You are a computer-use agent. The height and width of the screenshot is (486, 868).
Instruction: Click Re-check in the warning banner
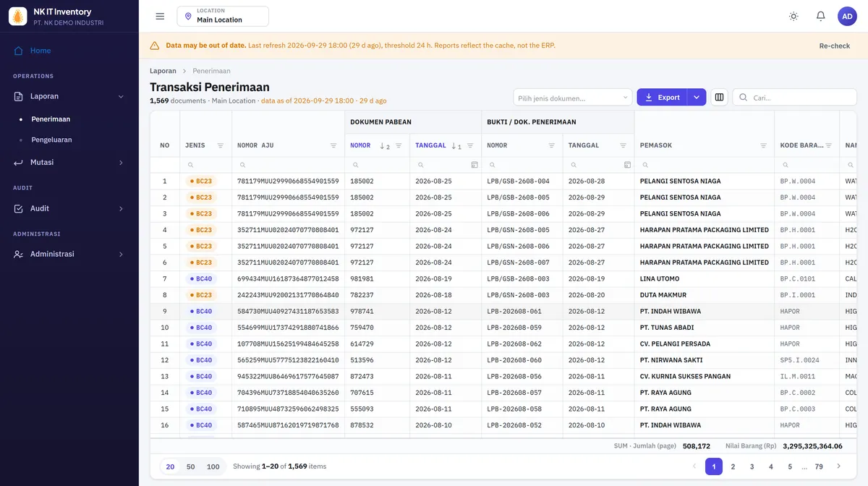click(x=835, y=46)
